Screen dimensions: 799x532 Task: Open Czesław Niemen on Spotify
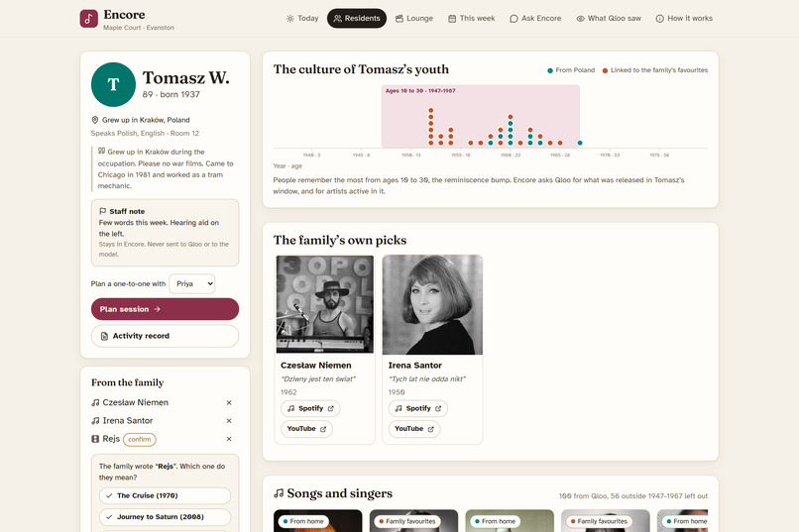tap(310, 408)
